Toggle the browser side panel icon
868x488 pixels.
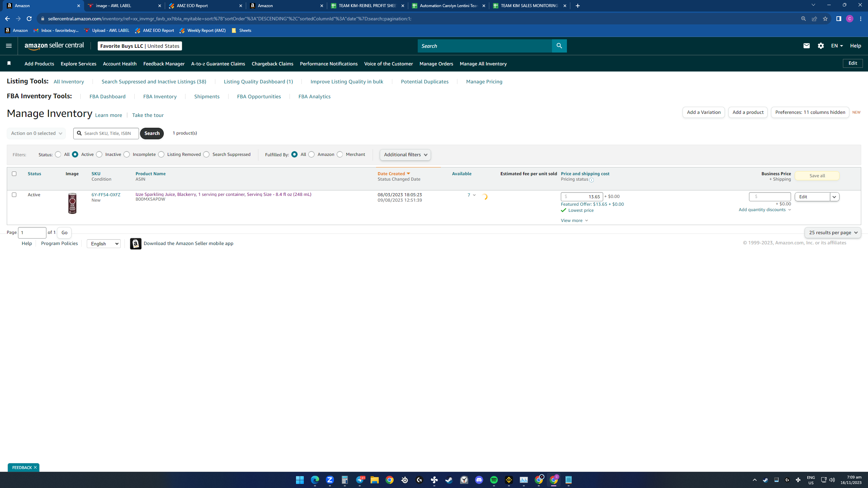pos(839,19)
